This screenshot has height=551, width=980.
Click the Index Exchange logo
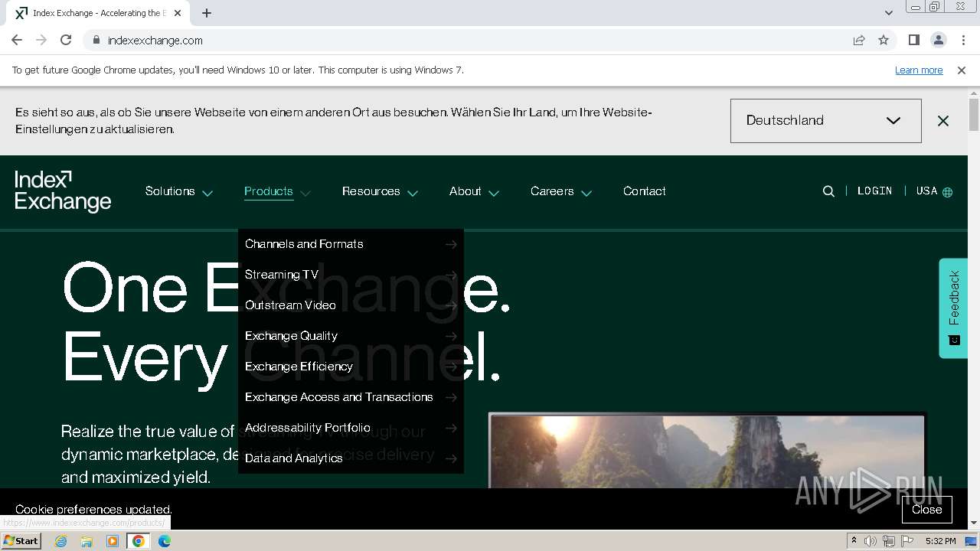[63, 191]
